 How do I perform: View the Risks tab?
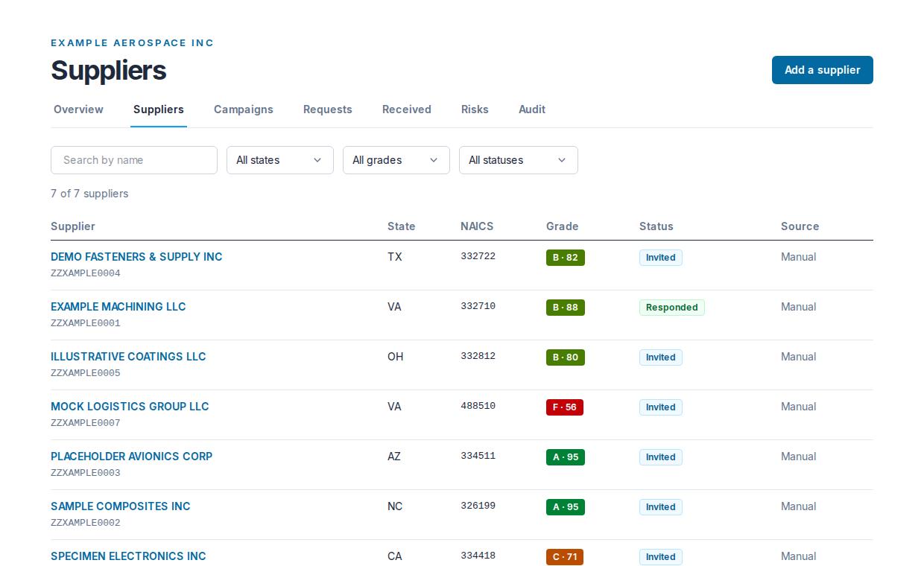475,109
